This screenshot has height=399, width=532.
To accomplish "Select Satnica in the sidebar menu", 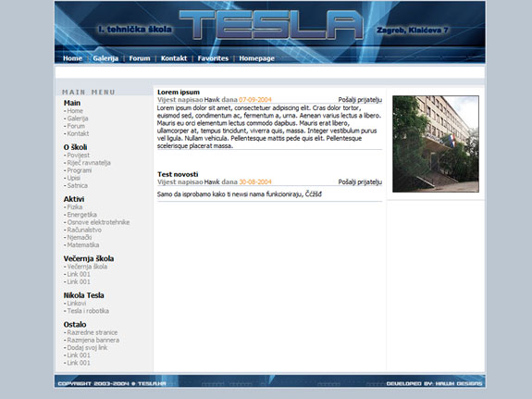I will point(78,185).
